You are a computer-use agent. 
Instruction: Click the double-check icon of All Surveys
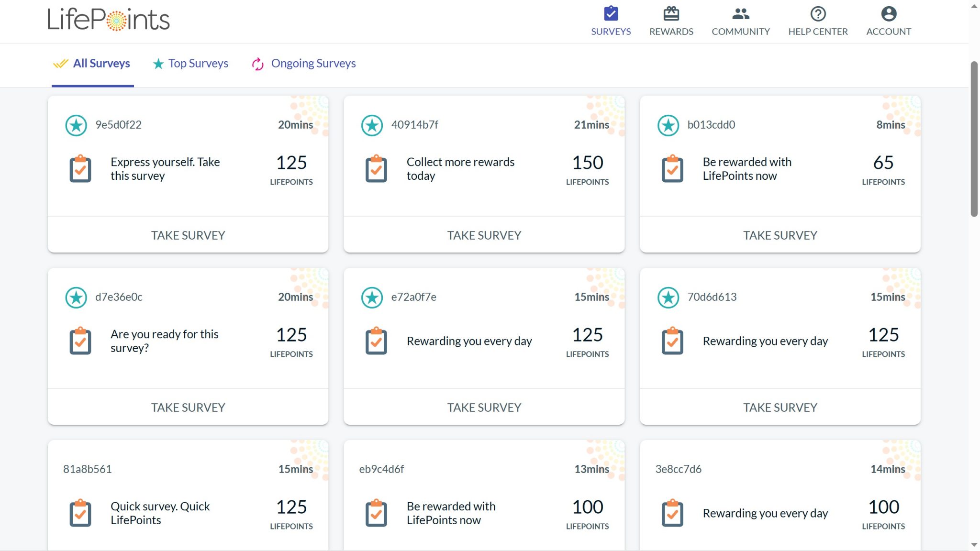(61, 64)
